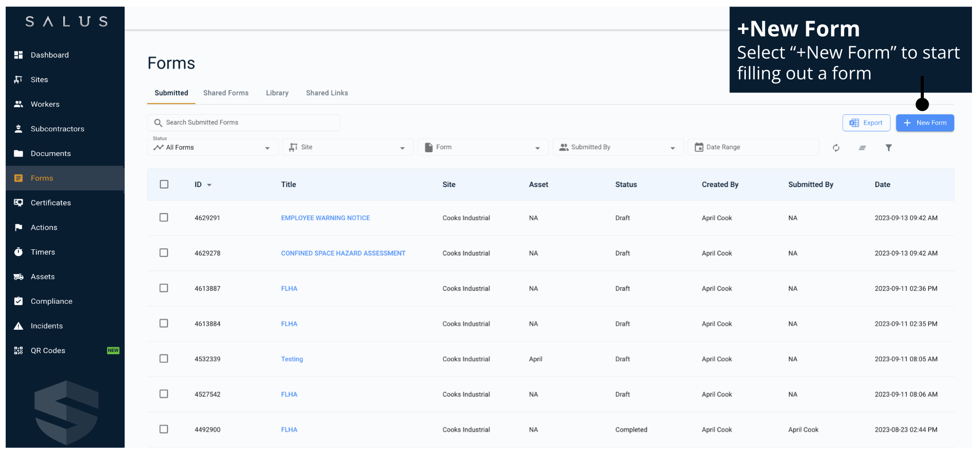This screenshot has height=461, width=980.
Task: Select the checkbox for form 4532339
Action: tap(164, 359)
